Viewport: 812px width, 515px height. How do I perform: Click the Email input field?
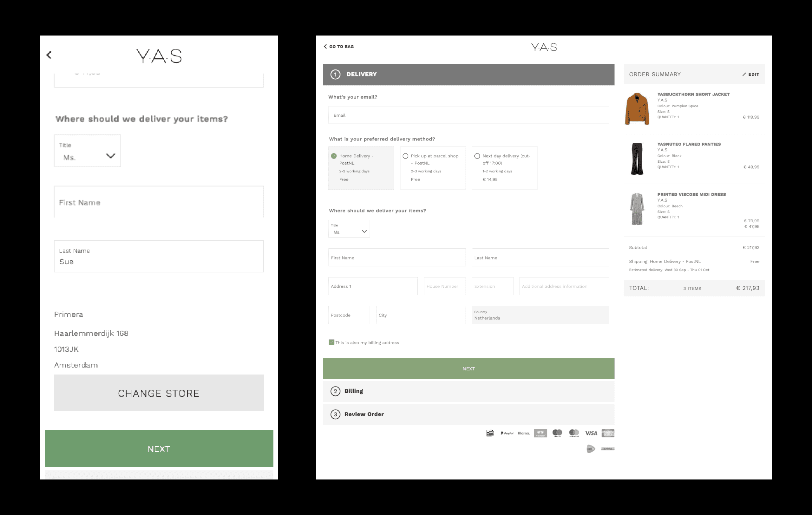468,115
